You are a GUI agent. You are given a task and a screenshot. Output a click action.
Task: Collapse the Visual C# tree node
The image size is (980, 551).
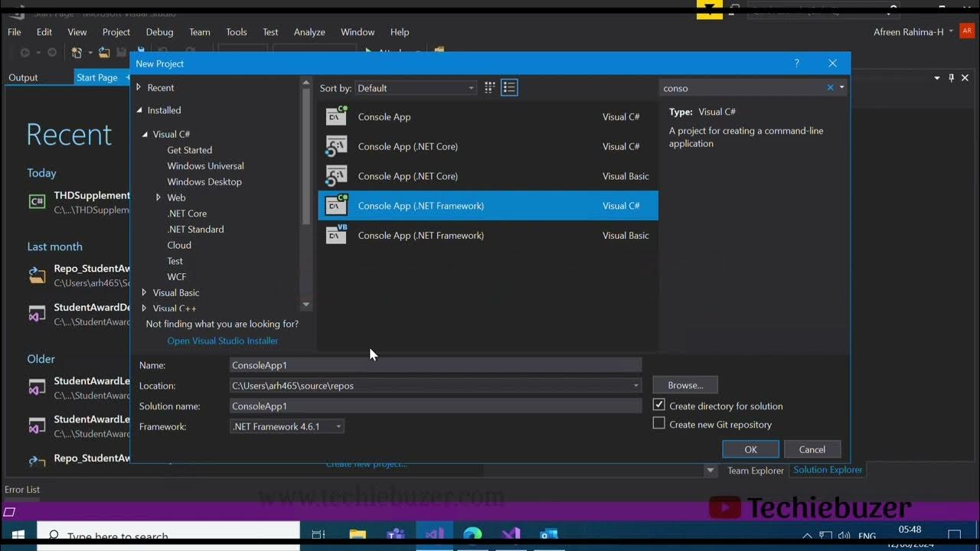(x=145, y=134)
